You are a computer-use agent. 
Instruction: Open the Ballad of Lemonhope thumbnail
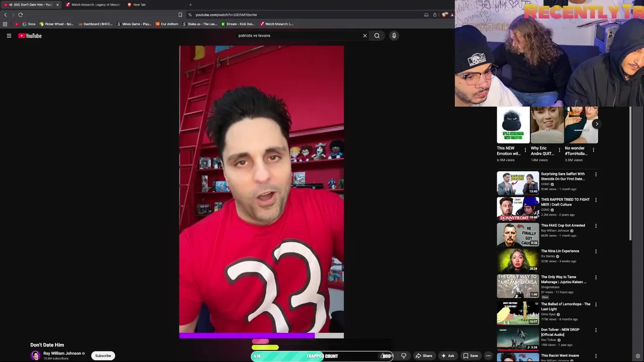[518, 313]
